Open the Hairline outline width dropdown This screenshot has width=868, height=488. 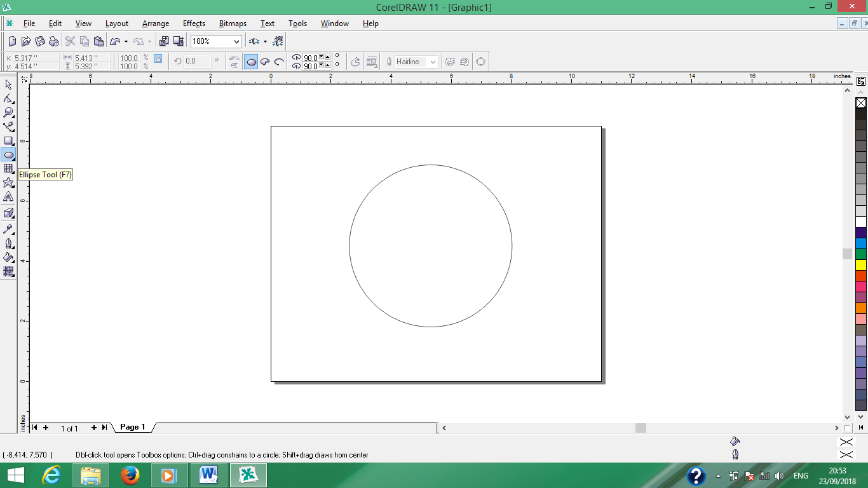(433, 61)
